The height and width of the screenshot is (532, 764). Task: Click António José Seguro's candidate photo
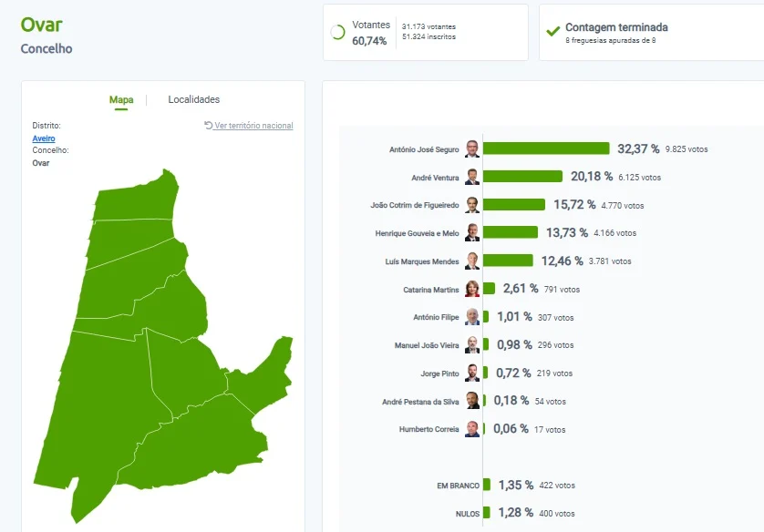click(472, 148)
